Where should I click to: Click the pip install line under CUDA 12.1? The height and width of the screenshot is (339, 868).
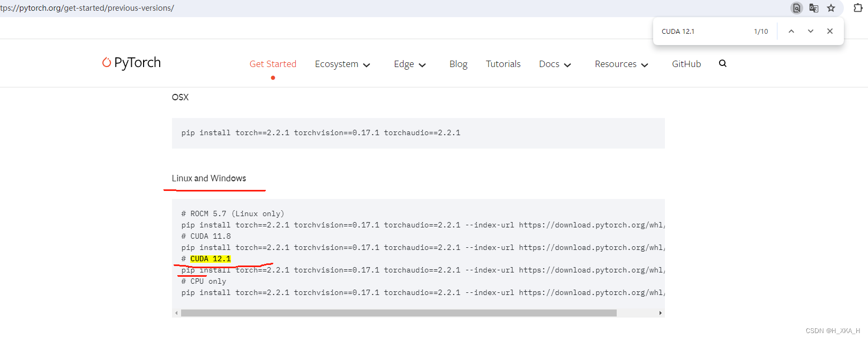tap(423, 270)
